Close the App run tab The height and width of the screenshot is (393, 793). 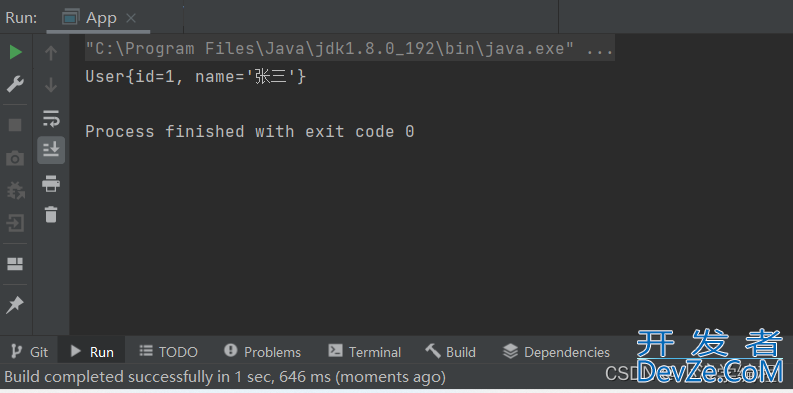tap(130, 18)
